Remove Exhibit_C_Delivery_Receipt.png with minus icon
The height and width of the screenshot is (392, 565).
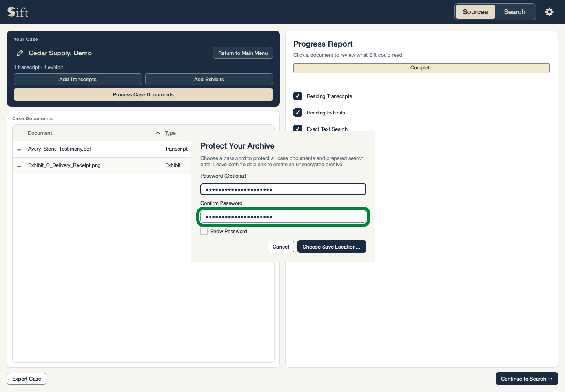point(19,166)
